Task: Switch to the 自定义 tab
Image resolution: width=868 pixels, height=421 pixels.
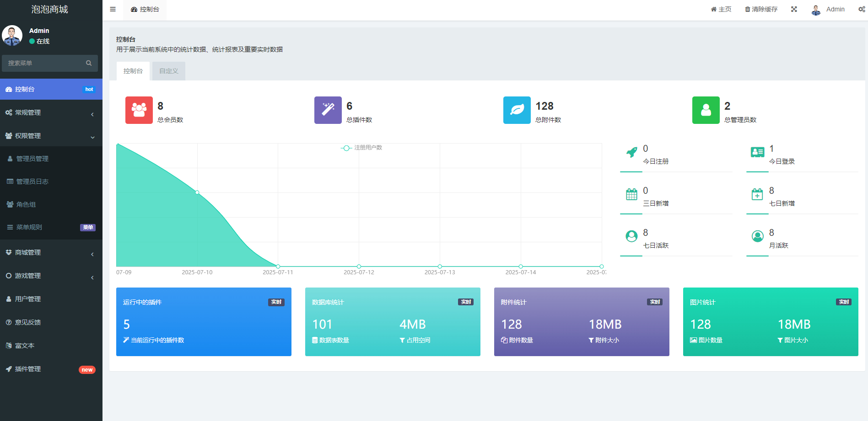Action: (x=169, y=71)
